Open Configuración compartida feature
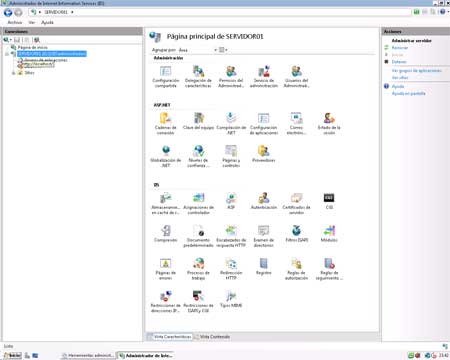 166,77
